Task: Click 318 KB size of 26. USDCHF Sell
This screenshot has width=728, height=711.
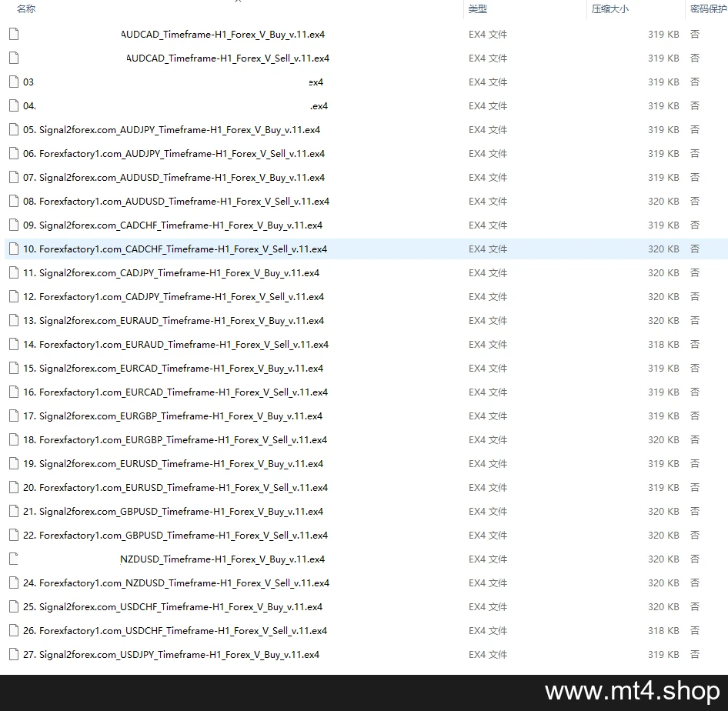Action: click(663, 631)
